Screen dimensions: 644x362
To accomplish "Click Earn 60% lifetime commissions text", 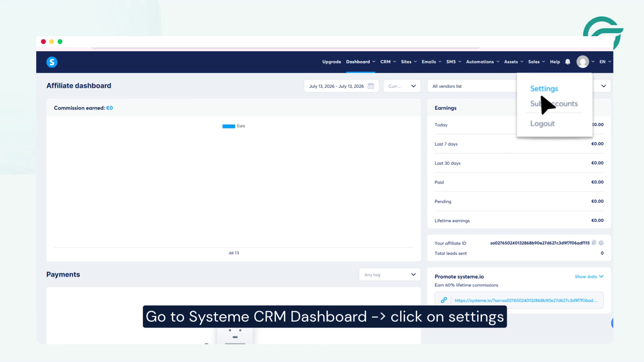I will point(466,285).
